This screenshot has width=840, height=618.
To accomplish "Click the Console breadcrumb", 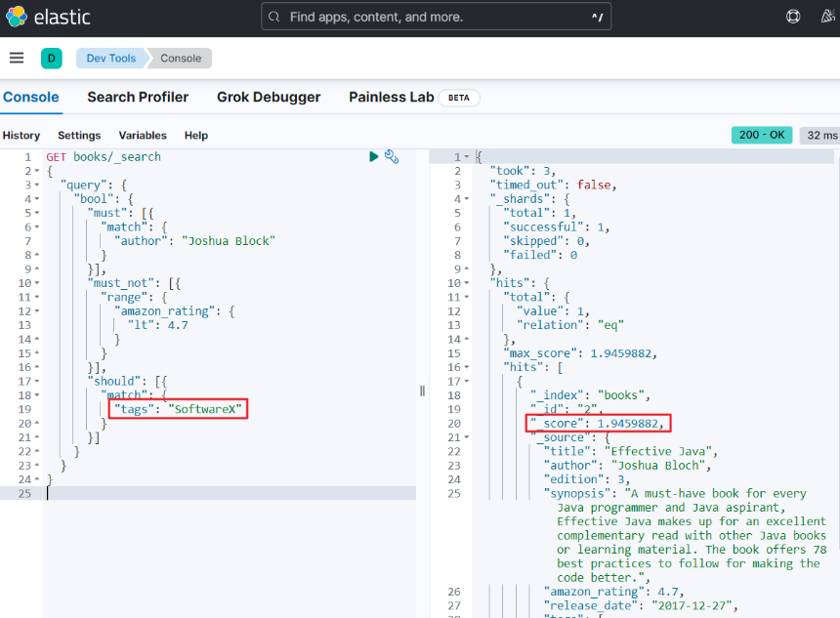I will [x=181, y=59].
